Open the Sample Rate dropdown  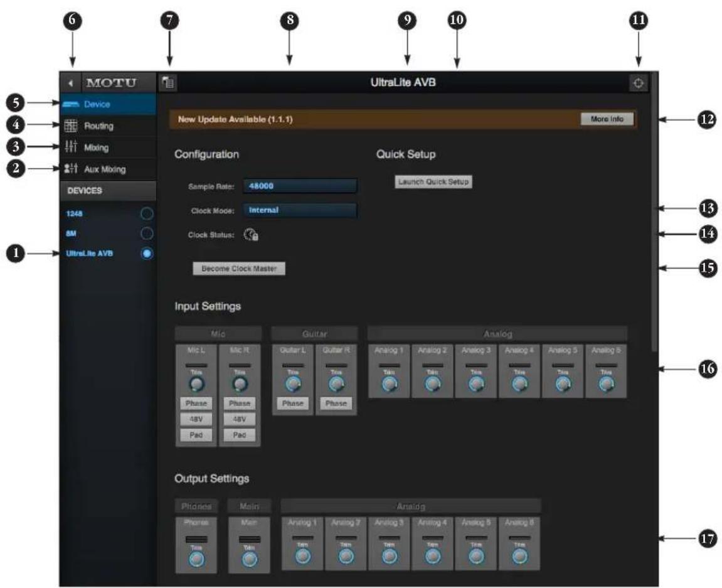coord(300,186)
